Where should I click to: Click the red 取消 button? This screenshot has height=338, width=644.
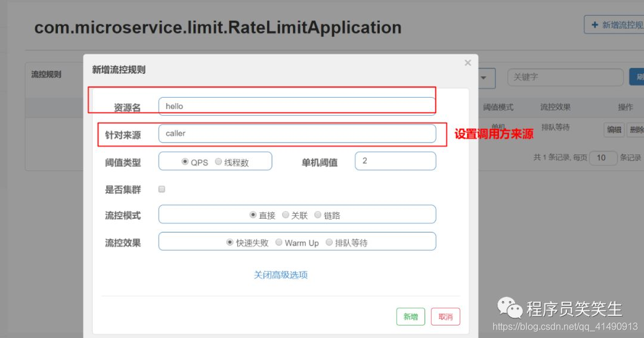coord(445,317)
